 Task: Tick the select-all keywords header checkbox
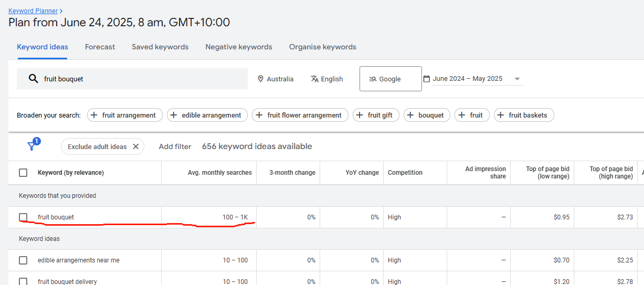coord(23,173)
